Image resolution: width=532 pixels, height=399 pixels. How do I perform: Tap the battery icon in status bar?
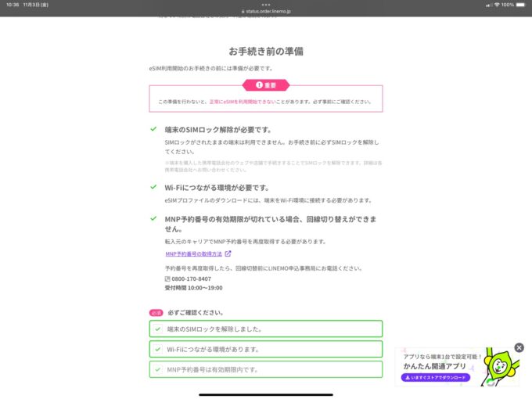tap(521, 5)
